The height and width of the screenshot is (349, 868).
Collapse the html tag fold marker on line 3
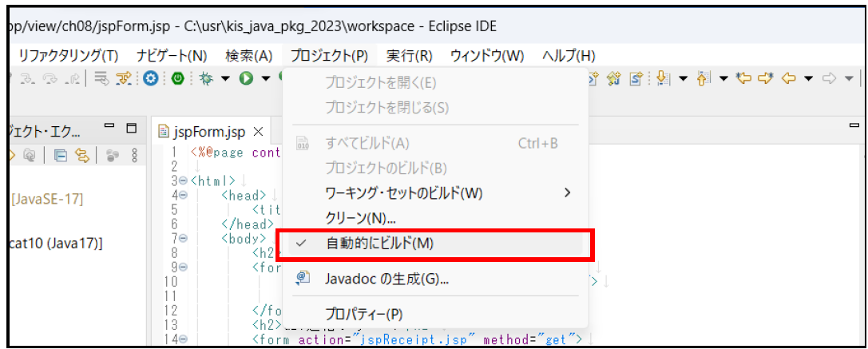click(184, 180)
